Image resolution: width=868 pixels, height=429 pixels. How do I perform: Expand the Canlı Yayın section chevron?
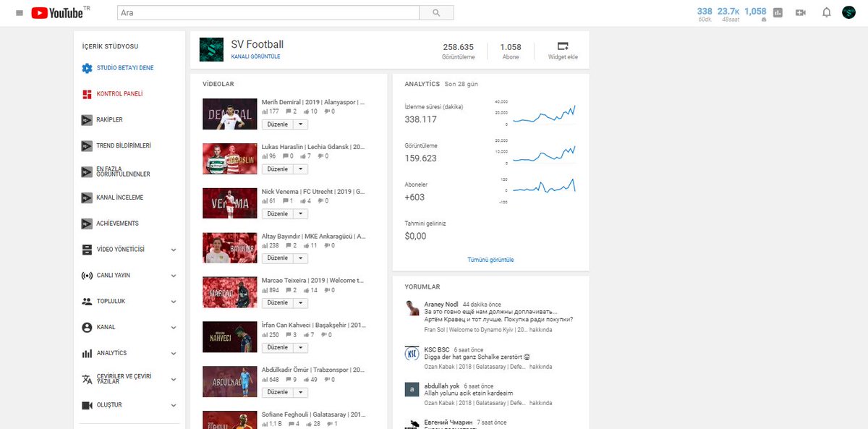(174, 276)
